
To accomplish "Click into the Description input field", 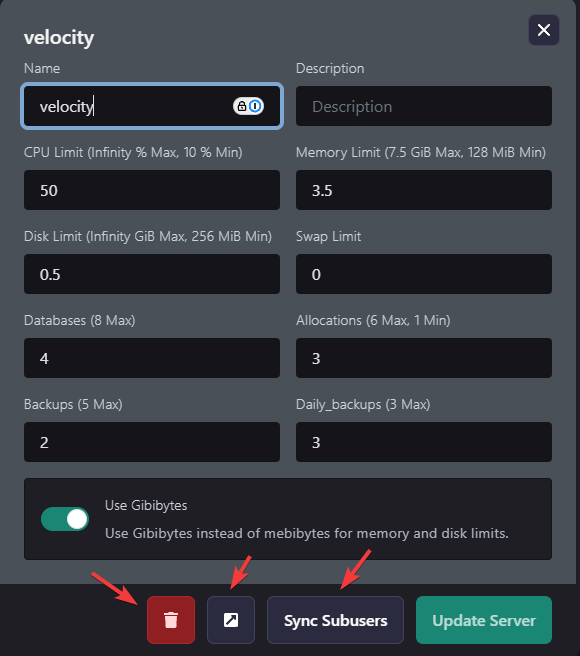I will (x=423, y=106).
